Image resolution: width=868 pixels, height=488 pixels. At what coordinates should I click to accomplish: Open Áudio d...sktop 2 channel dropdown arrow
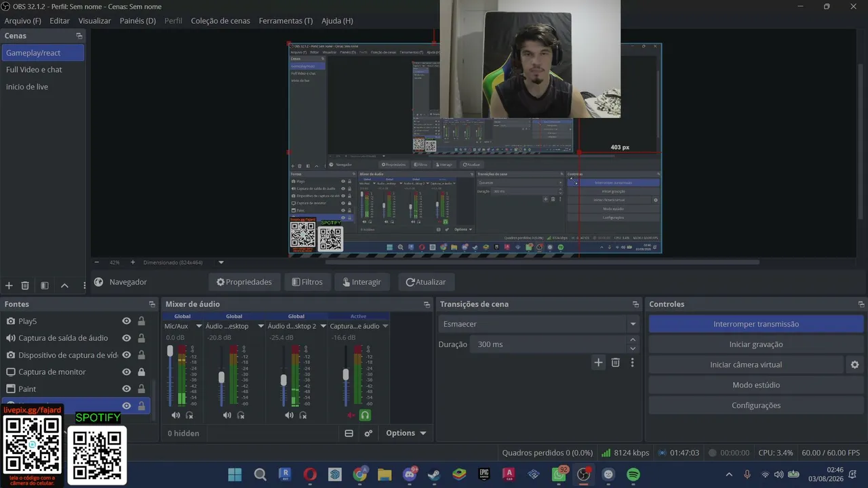323,326
